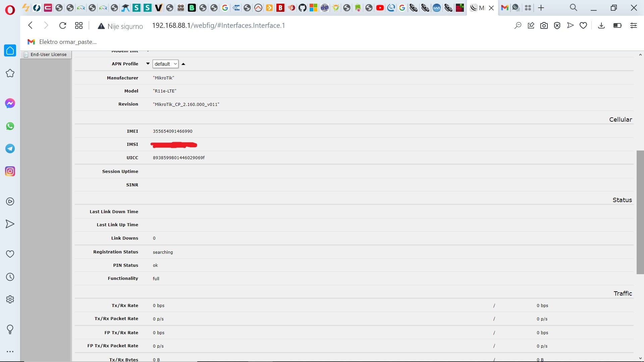
Task: Toggle battery saver icon in address bar
Action: point(617,25)
